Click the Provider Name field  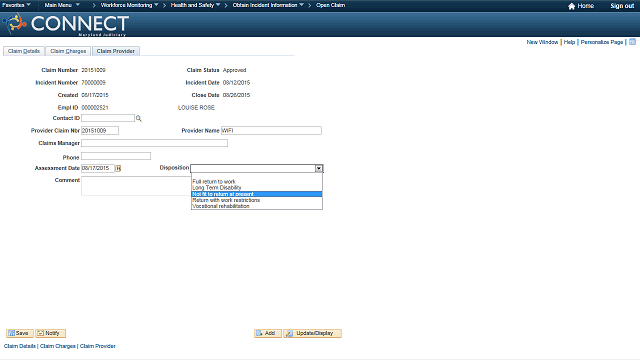click(271, 131)
